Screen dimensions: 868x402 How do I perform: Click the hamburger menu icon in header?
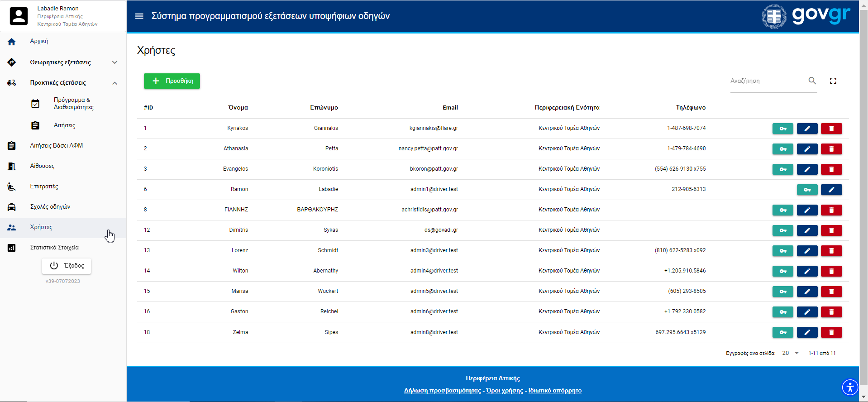click(139, 16)
